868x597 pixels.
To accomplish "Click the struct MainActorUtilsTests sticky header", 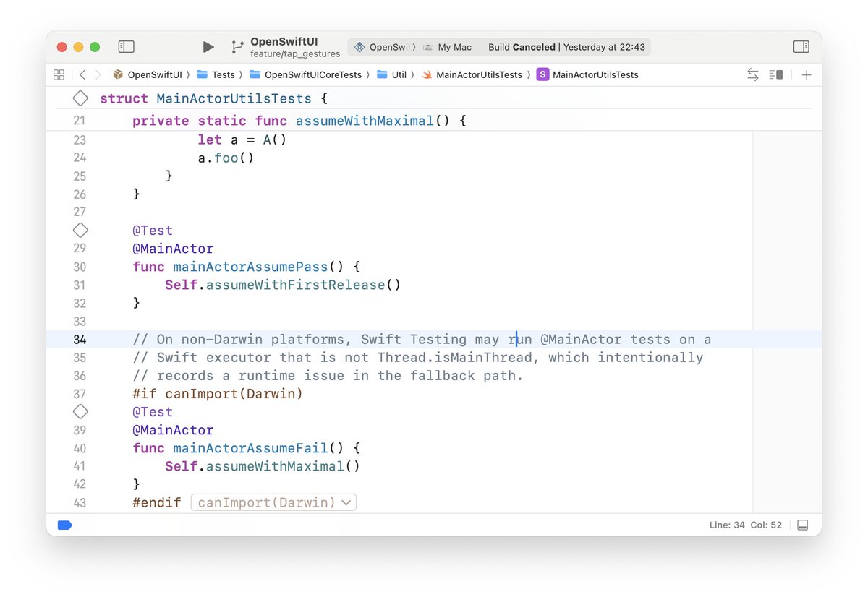I will coord(214,98).
